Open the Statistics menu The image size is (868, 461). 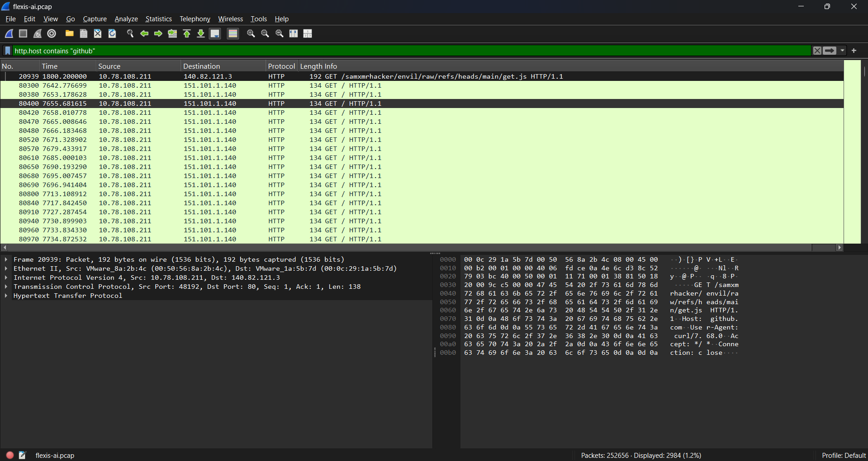158,19
